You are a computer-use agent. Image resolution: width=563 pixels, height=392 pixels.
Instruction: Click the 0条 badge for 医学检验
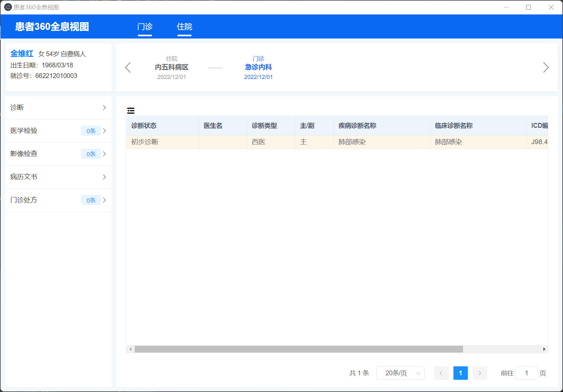pos(91,131)
